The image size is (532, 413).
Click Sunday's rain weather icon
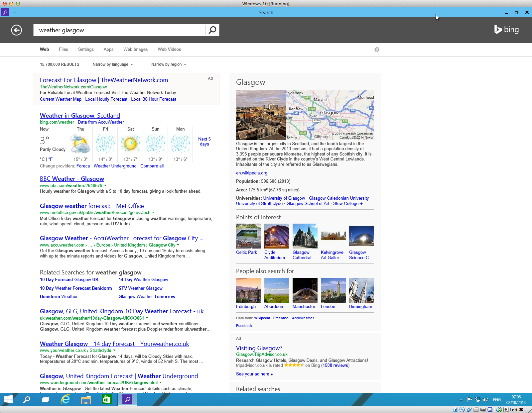tap(155, 144)
